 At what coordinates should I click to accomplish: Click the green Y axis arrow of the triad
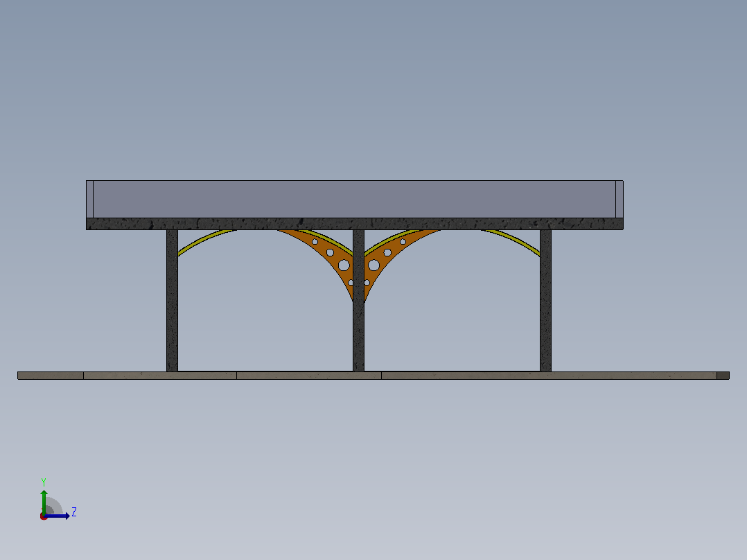[x=44, y=501]
